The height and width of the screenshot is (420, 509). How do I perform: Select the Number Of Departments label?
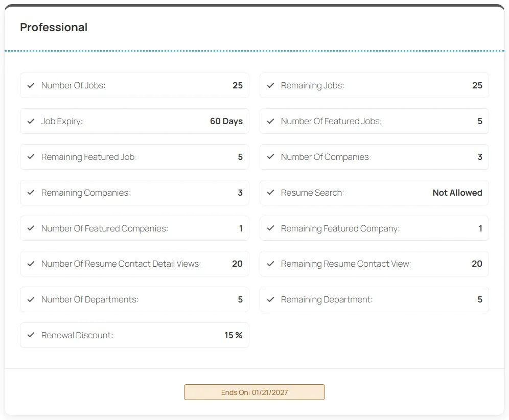tap(90, 299)
